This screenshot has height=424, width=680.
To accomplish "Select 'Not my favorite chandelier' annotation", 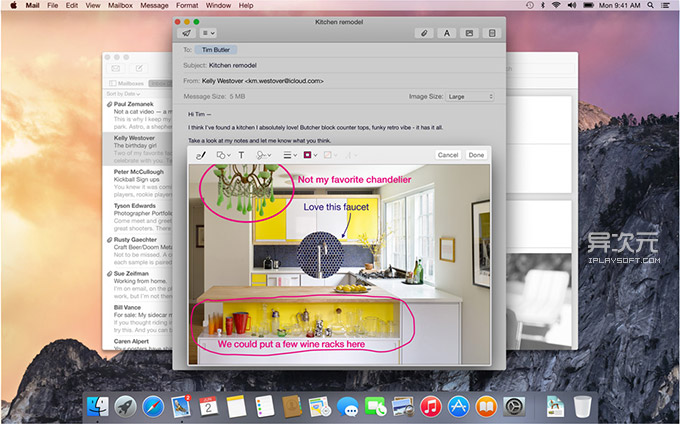I will [x=354, y=179].
